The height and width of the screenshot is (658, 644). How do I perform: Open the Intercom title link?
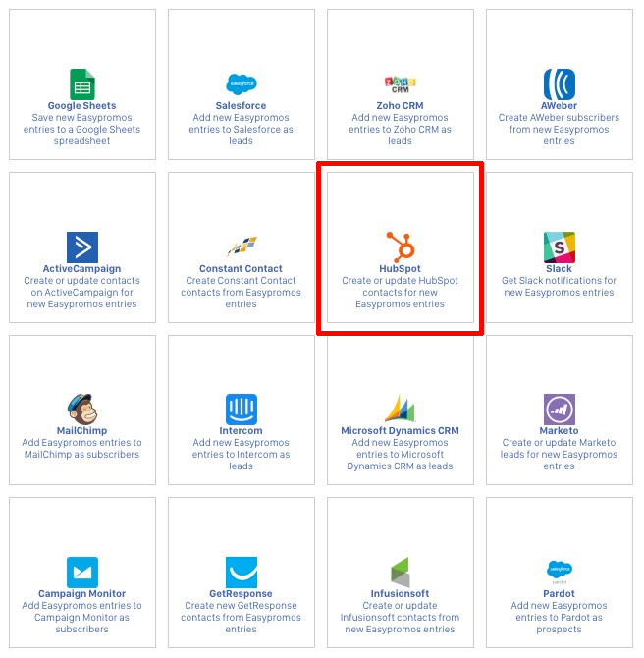click(x=241, y=430)
